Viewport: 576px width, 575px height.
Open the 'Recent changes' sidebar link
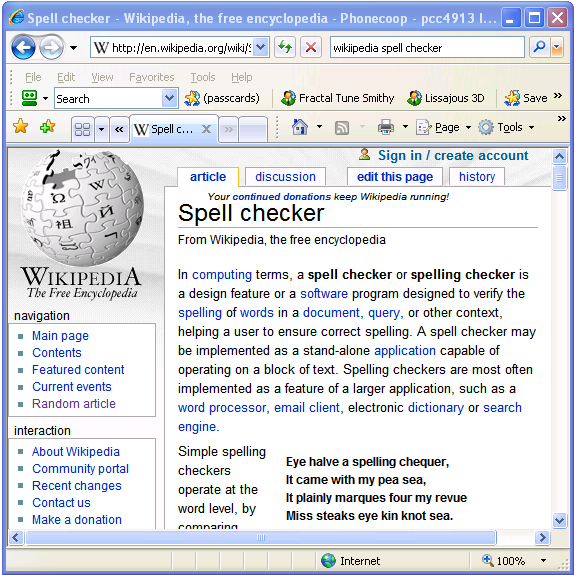77,486
